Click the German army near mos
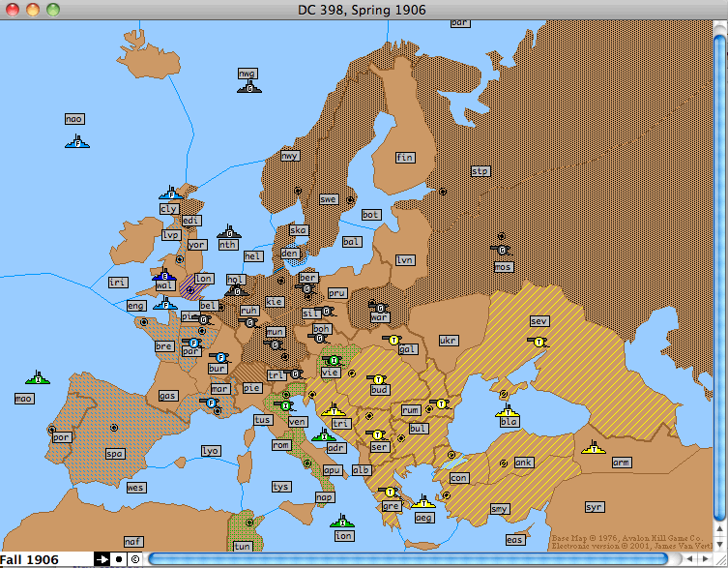728x568 pixels. pos(501,250)
